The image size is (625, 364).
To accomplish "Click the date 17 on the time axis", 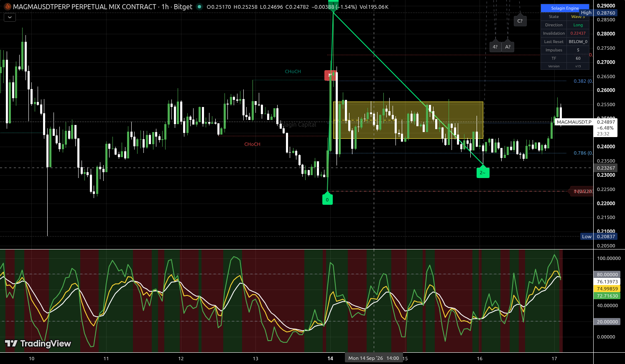I will point(554,359).
